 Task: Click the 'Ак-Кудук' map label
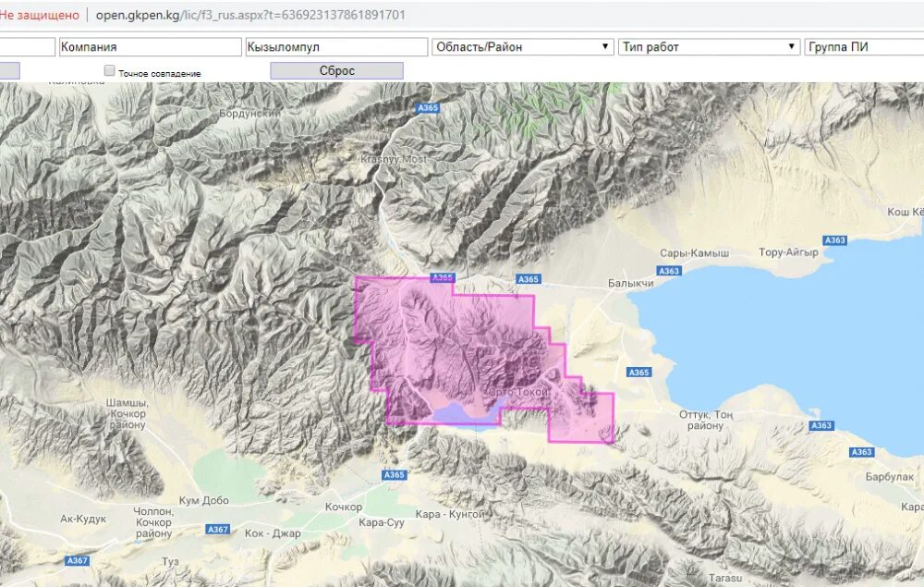(83, 519)
